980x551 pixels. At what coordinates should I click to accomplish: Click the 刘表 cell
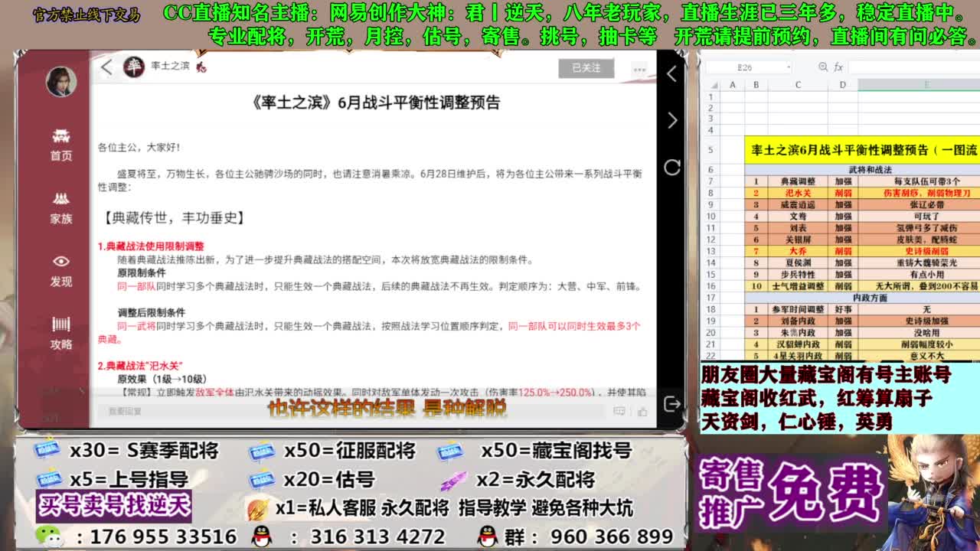click(x=798, y=228)
